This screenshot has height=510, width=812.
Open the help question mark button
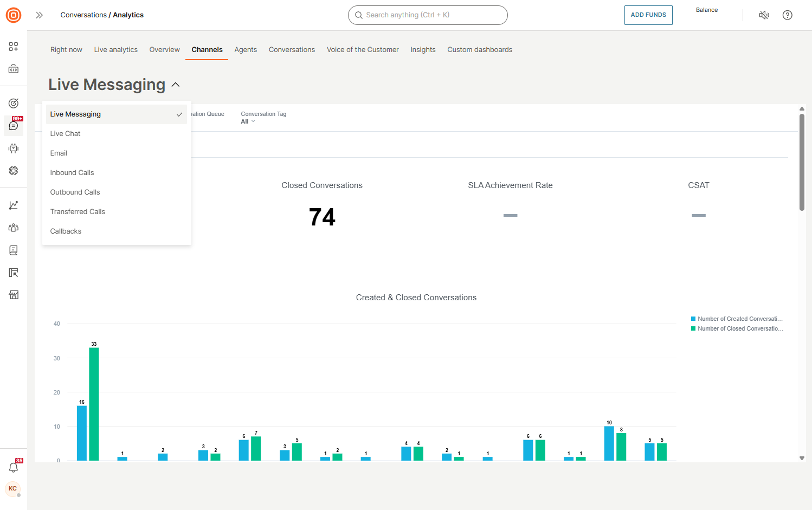pos(787,15)
